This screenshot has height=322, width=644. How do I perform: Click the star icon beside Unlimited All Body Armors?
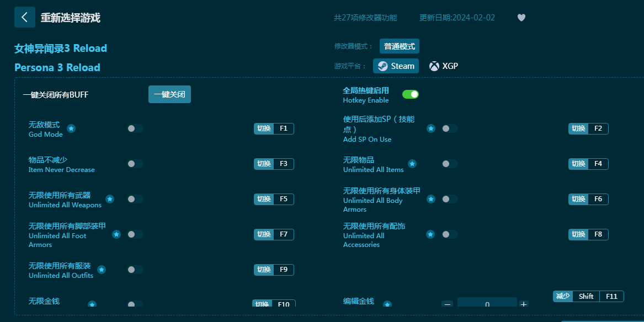tap(431, 199)
